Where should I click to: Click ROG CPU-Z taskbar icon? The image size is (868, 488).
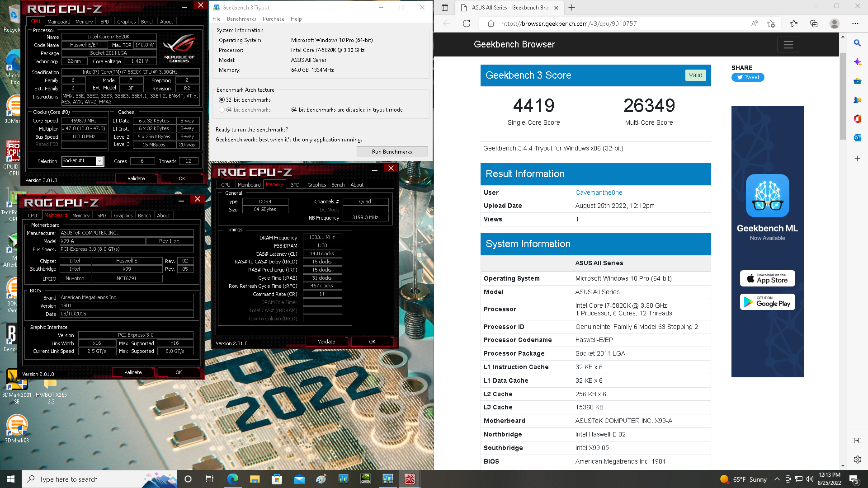410,479
